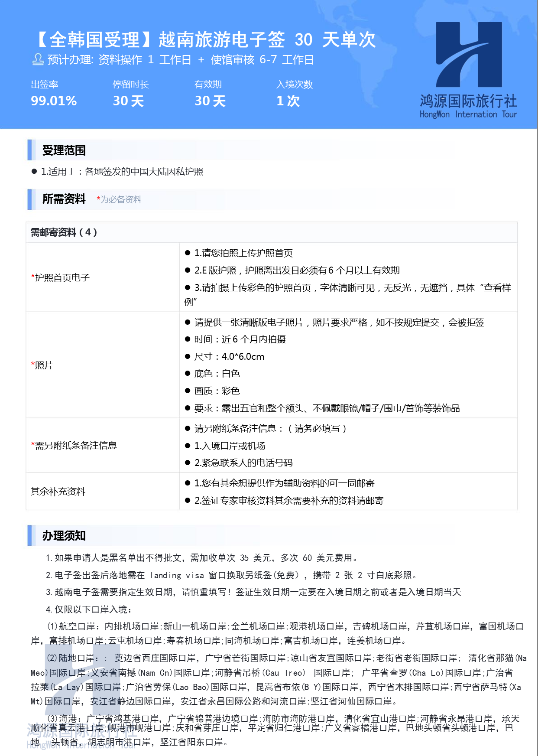Image resolution: width=538 pixels, height=756 pixels.
Task: Click the bullet 要求：露出五官和整个额头
Action: [322, 408]
